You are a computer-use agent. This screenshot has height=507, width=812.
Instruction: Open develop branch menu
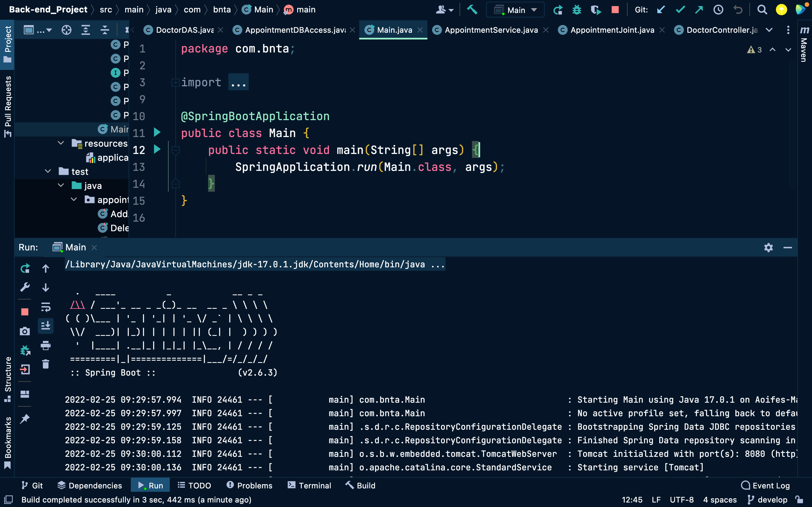[x=767, y=500]
